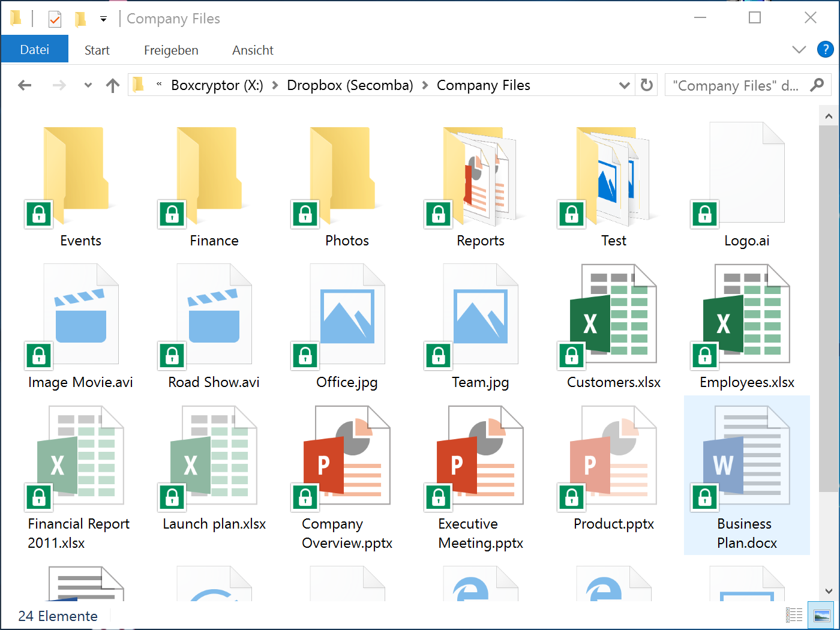The width and height of the screenshot is (840, 630).
Task: Click the refresh button in address bar
Action: [x=646, y=85]
